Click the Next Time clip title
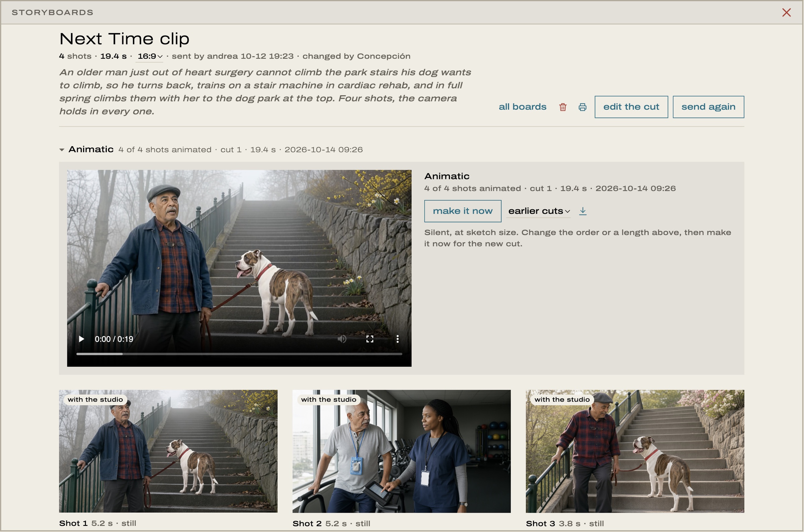 124,39
